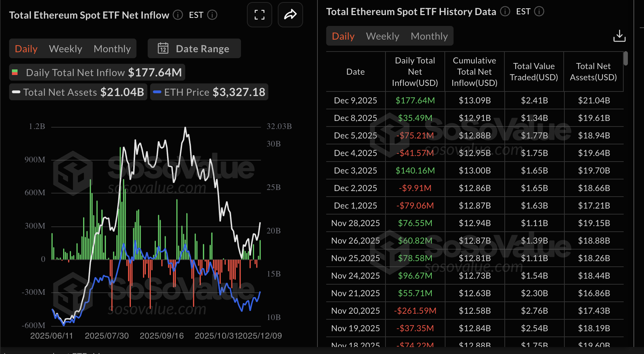Switch chart to Weekly view
644x354 pixels.
65,48
